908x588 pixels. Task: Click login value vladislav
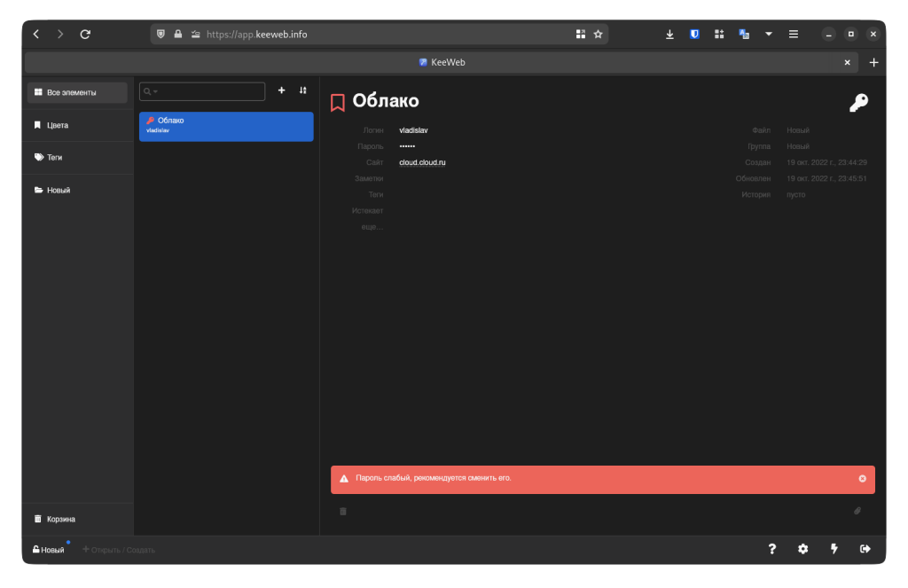tap(413, 130)
